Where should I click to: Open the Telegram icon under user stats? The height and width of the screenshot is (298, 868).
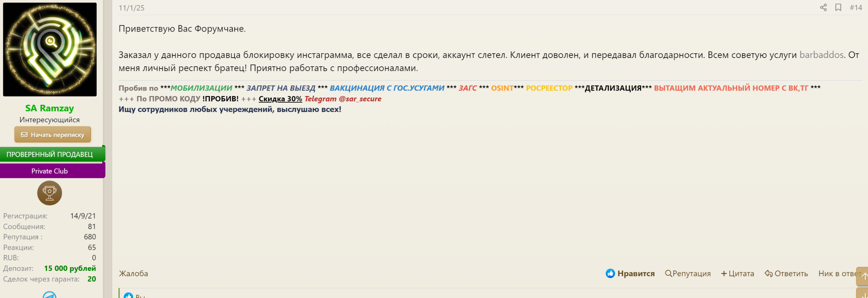pyautogui.click(x=50, y=295)
